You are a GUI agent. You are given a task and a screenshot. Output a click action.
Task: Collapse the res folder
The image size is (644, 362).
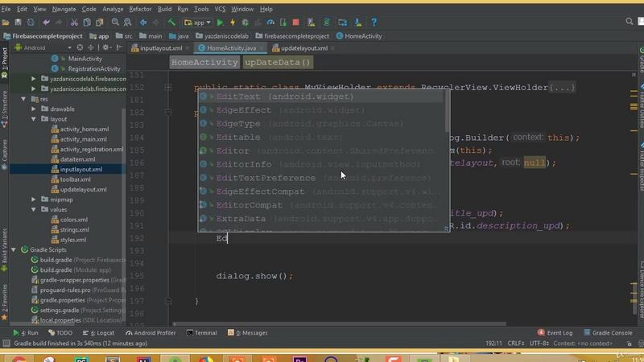tap(23, 99)
